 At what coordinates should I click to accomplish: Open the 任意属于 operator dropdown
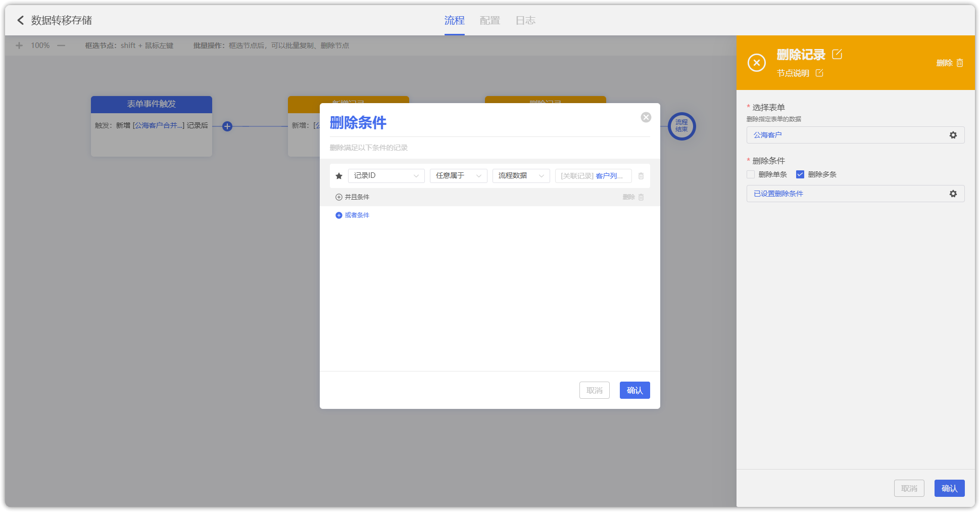click(458, 175)
